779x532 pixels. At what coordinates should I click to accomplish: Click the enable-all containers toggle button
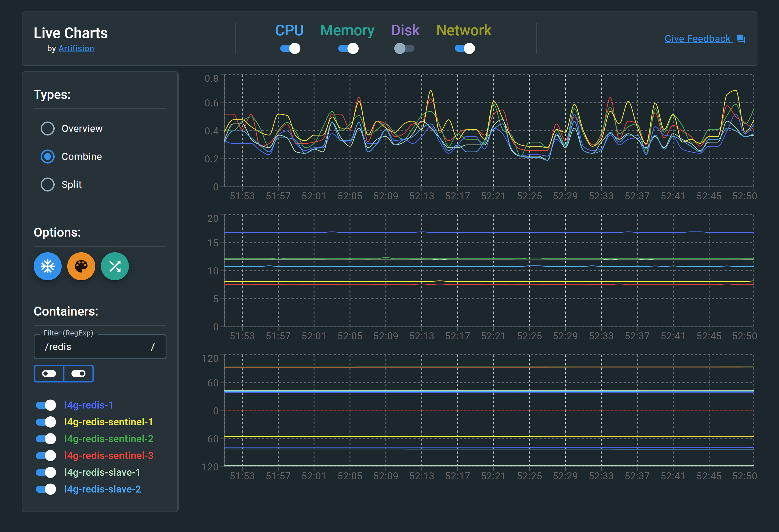(78, 374)
